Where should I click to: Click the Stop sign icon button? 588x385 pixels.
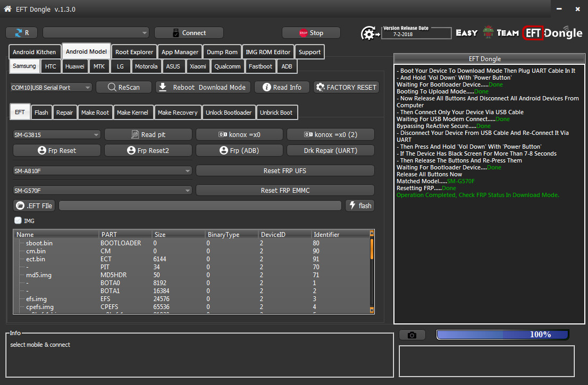pos(311,33)
